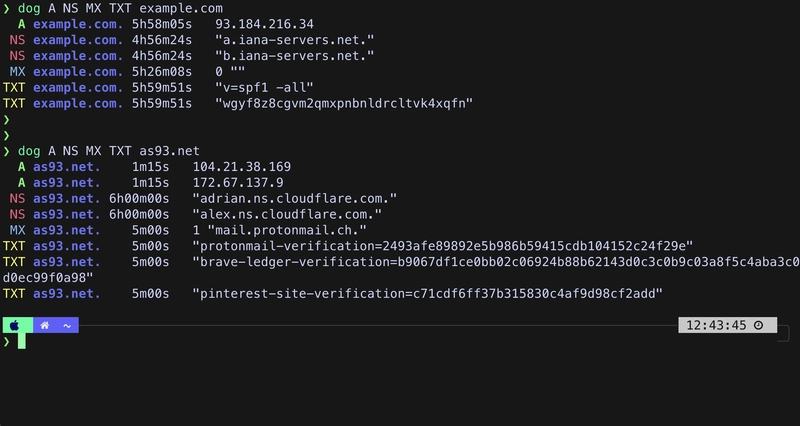Click the 12:43:45 time display
This screenshot has height=426, width=800.
pos(716,325)
